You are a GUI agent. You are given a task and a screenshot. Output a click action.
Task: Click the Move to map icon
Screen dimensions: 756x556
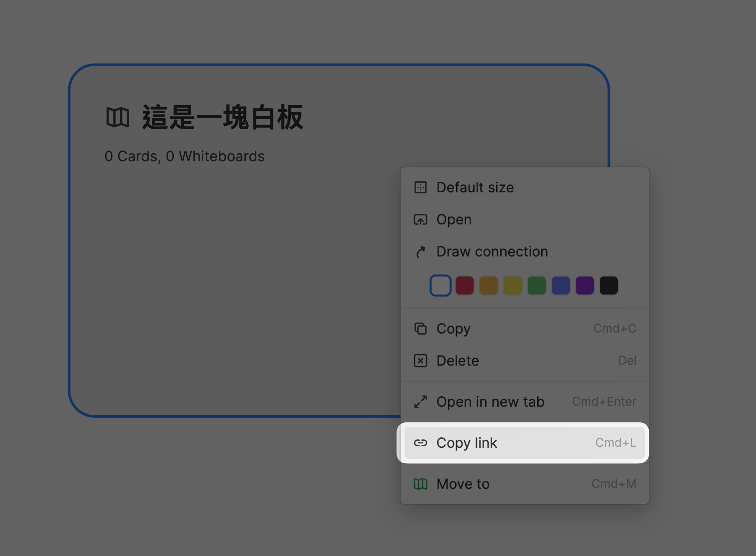click(421, 484)
